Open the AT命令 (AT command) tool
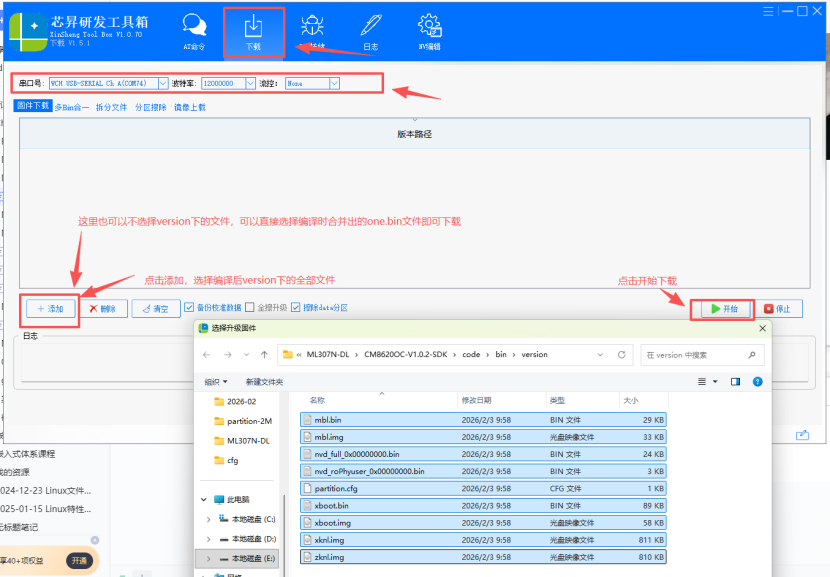Screen dimensions: 830x577 tap(194, 31)
